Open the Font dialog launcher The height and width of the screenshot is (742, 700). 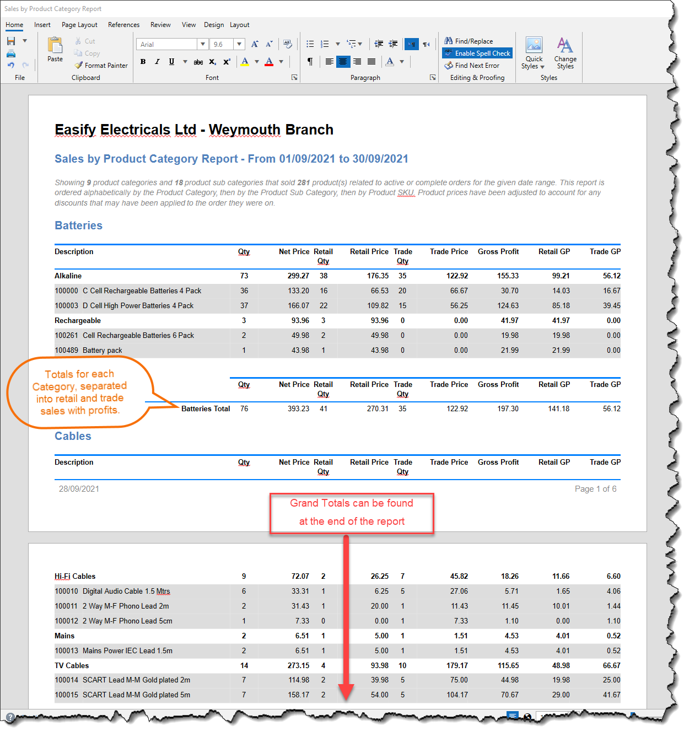(x=295, y=77)
